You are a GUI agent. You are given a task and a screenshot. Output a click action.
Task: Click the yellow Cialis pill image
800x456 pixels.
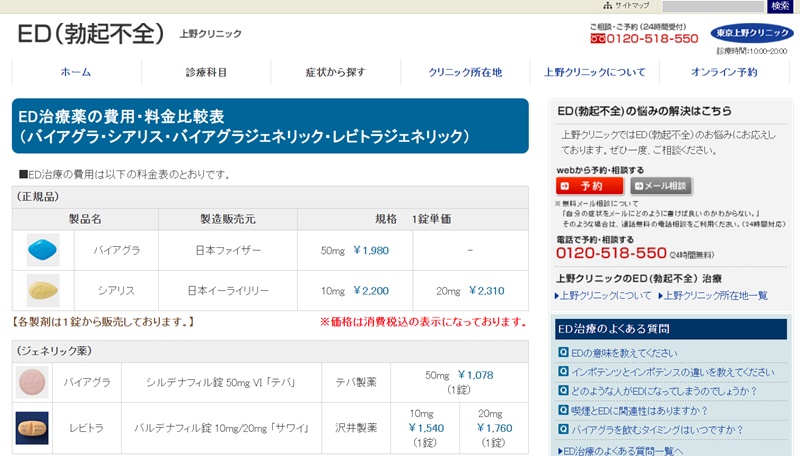[x=43, y=290]
